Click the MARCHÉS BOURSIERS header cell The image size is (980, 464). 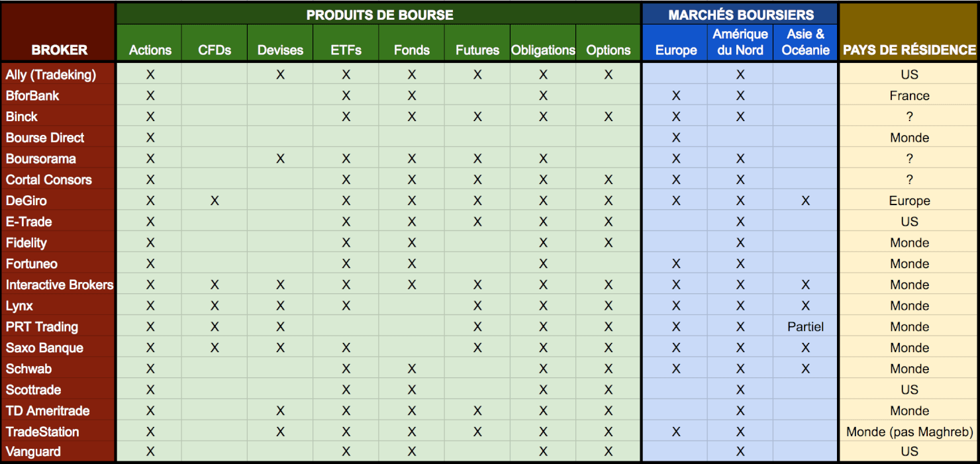(740, 15)
